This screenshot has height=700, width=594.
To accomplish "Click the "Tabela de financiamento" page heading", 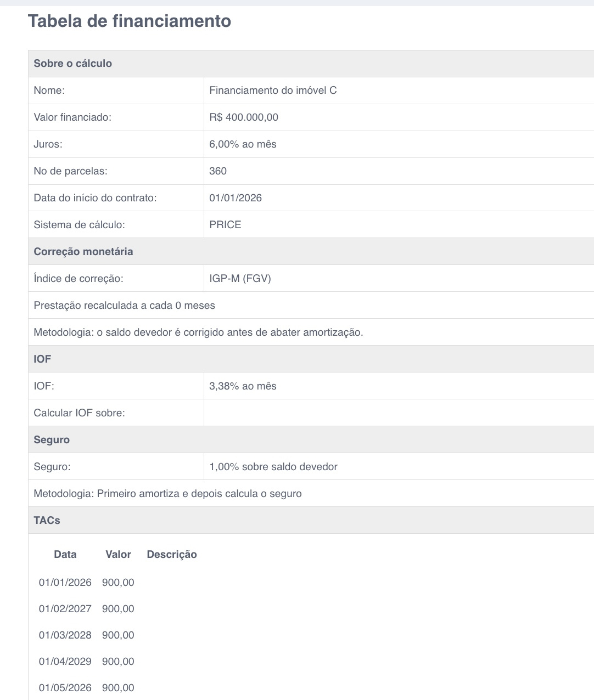I will click(130, 21).
